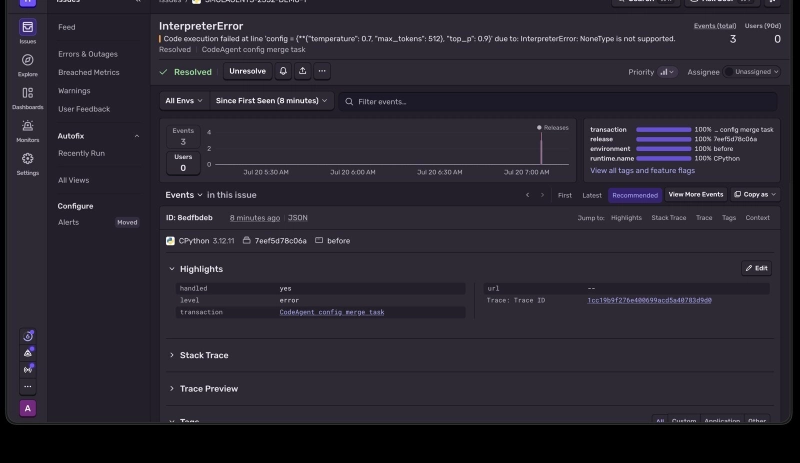This screenshot has width=800, height=463.
Task: Open the Dashboards icon
Action: 28,93
